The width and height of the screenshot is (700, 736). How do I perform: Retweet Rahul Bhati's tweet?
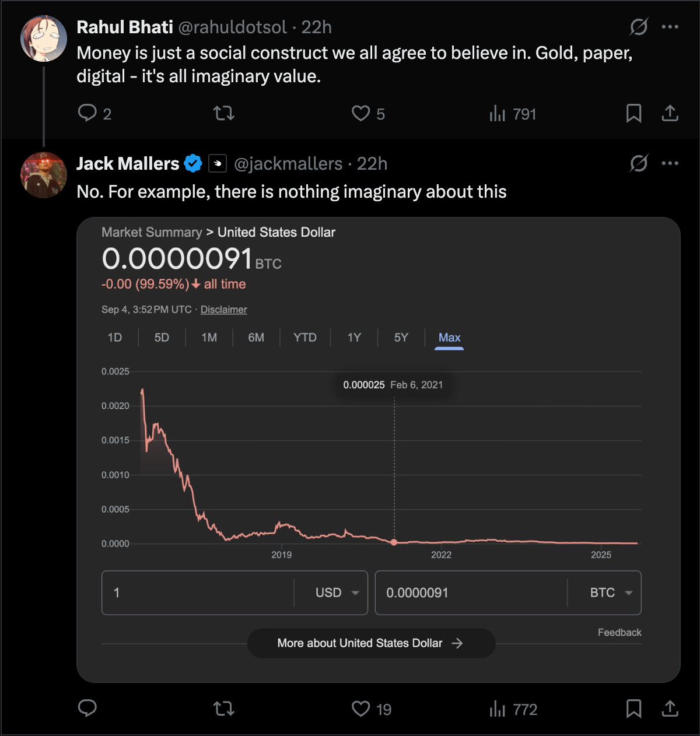click(x=224, y=113)
